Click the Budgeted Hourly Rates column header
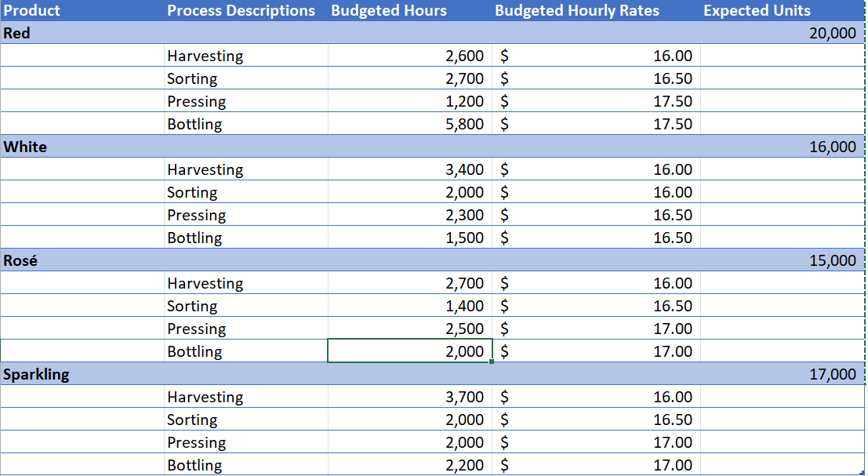Image resolution: width=868 pixels, height=476 pixels. pyautogui.click(x=577, y=10)
